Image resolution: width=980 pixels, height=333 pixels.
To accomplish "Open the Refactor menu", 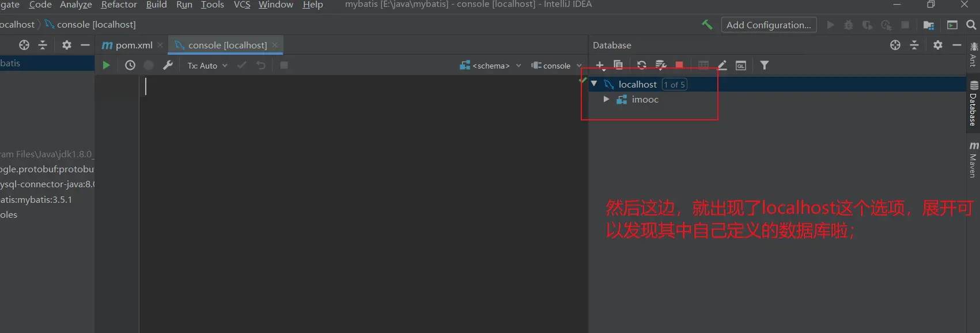I will 119,5.
